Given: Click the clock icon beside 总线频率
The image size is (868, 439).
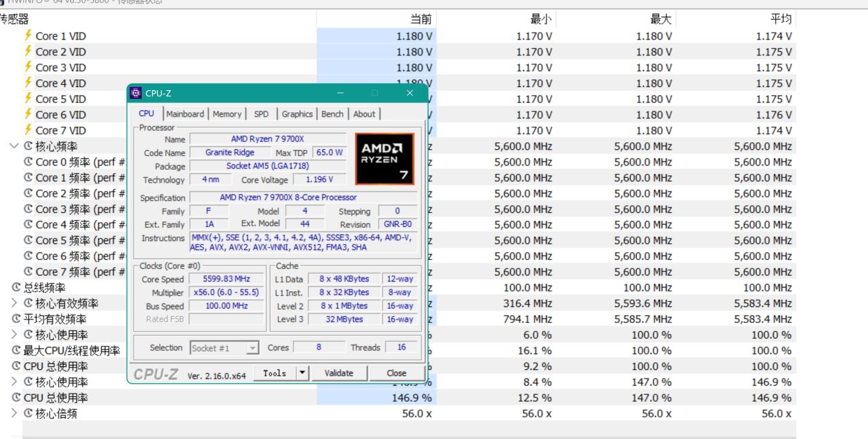Looking at the screenshot, I should 16,288.
